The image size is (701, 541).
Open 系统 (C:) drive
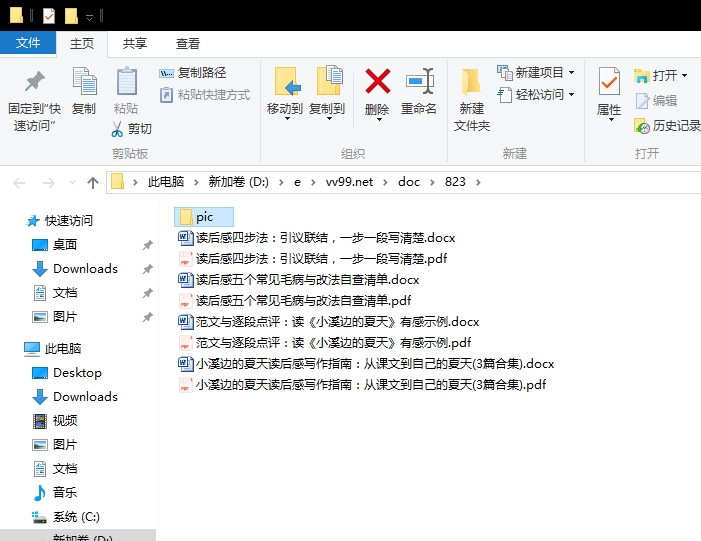66,517
